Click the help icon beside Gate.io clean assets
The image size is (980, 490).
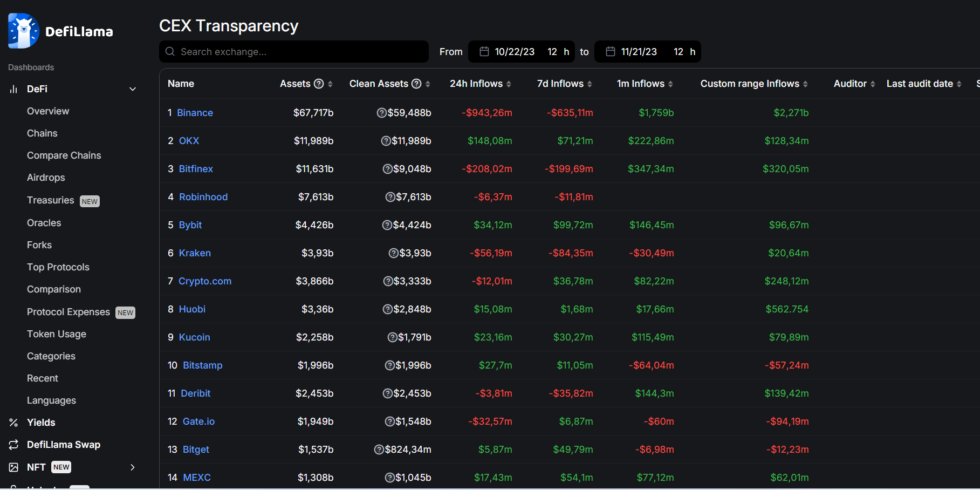pyautogui.click(x=389, y=421)
